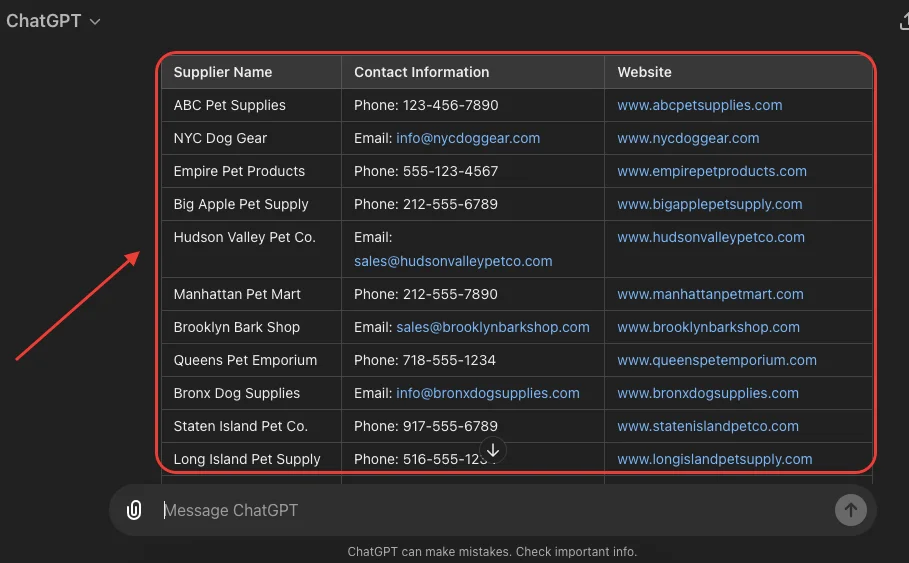Click the Big Apple Pet Supply cell
Viewport: 909px width, 563px height.
point(251,204)
